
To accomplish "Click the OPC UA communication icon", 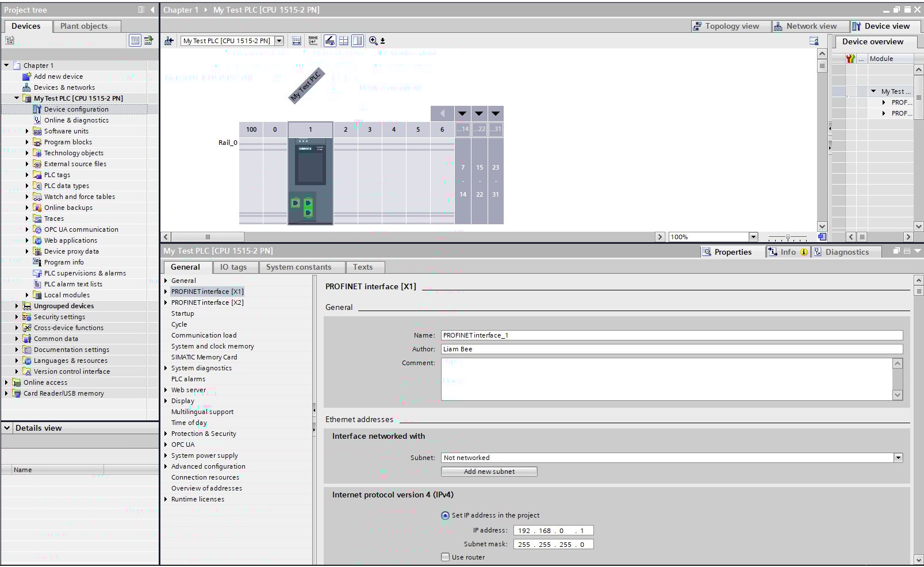I will tap(37, 229).
